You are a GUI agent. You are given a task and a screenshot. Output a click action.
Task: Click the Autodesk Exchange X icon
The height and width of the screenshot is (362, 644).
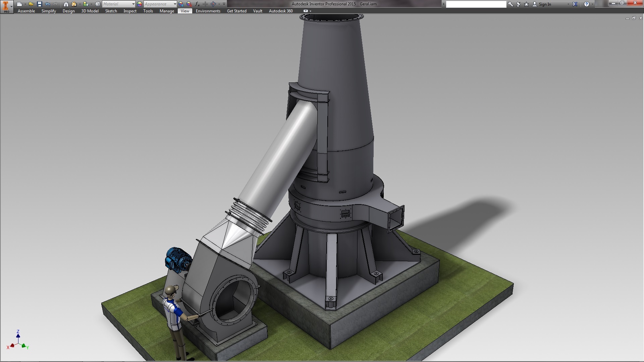point(575,4)
